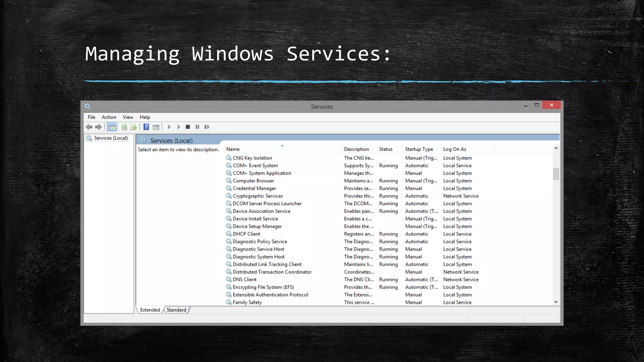This screenshot has height=362, width=644.
Task: Click the Forward arrow toolbar icon
Action: pos(98,127)
